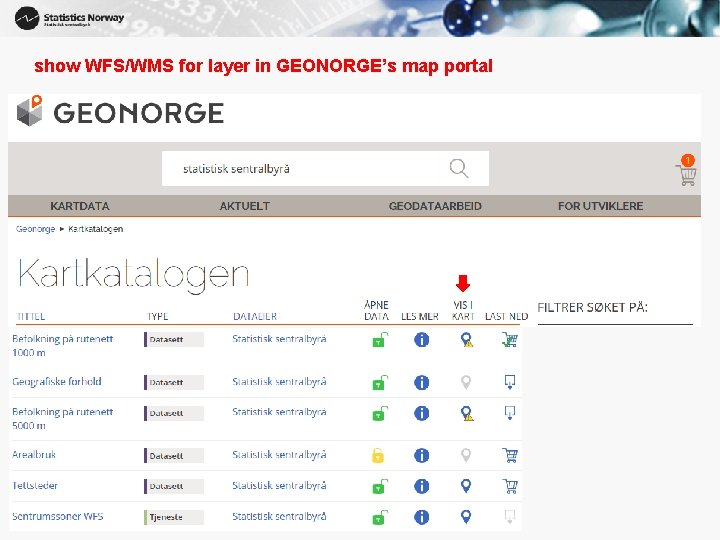This screenshot has height=540, width=720.
Task: Click Statistisk sentralbyrå owner in Tettsteder row
Action: [x=279, y=485]
